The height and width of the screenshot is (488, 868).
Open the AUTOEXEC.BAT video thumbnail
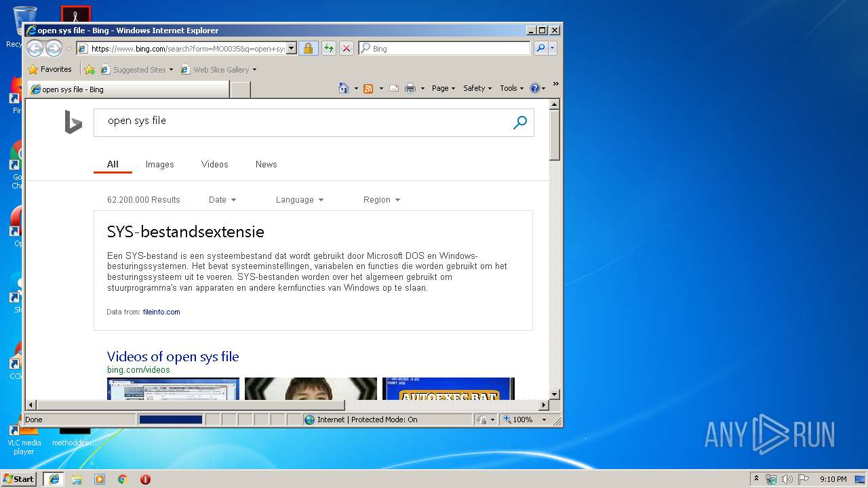pos(449,389)
